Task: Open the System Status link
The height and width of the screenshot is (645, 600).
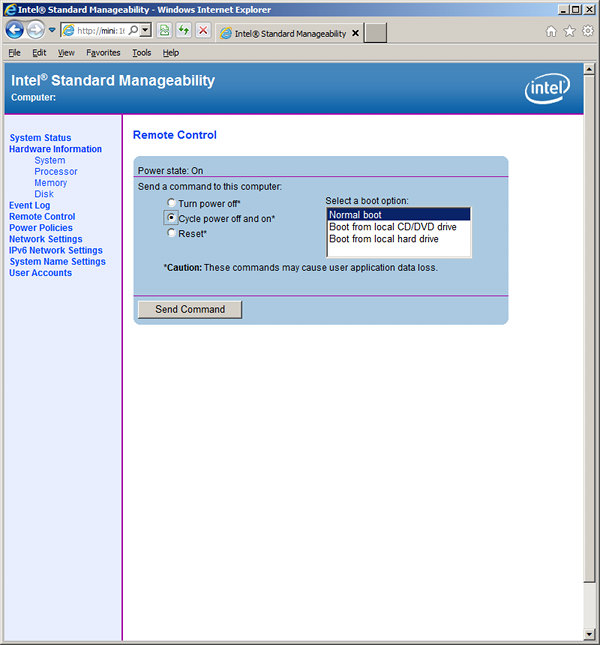Action: pyautogui.click(x=40, y=138)
